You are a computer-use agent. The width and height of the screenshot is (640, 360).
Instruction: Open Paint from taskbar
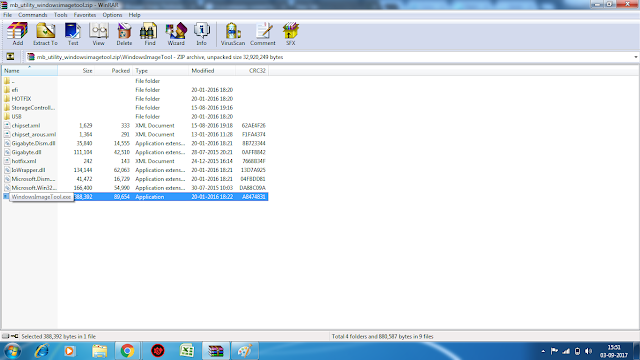(x=244, y=351)
